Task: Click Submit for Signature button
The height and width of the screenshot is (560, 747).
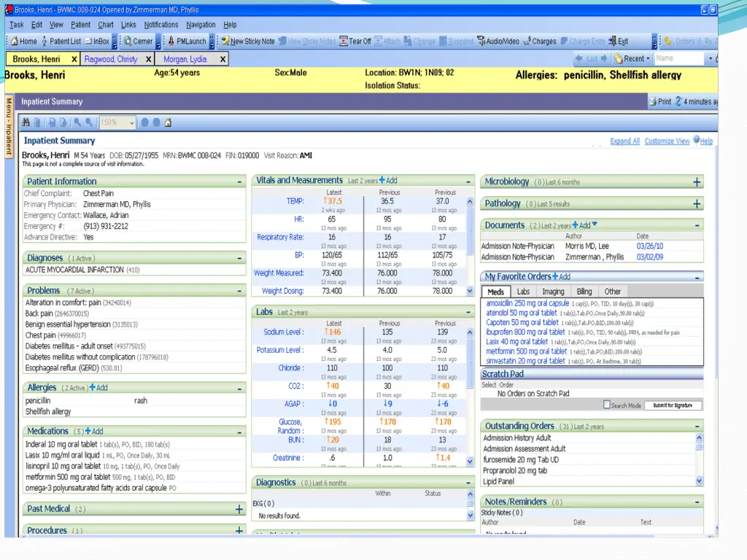Action: [673, 405]
